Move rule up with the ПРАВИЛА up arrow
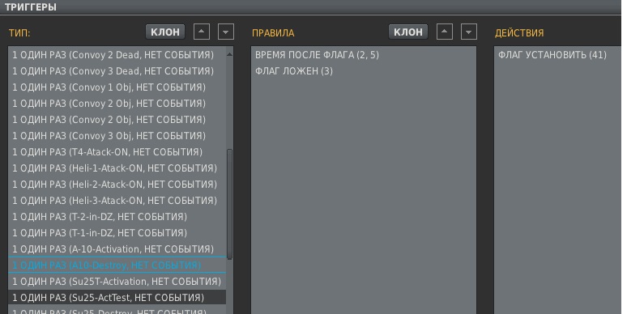 [x=445, y=32]
